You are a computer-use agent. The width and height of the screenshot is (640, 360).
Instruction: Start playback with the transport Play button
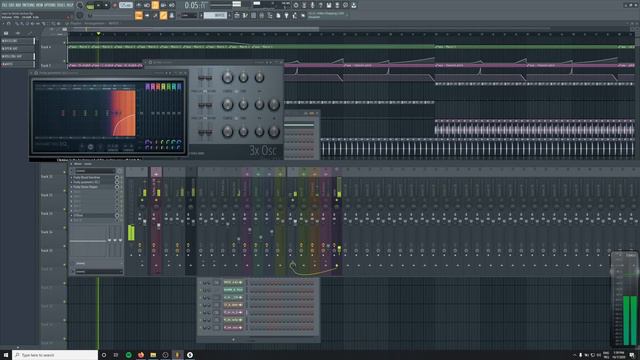click(98, 5)
